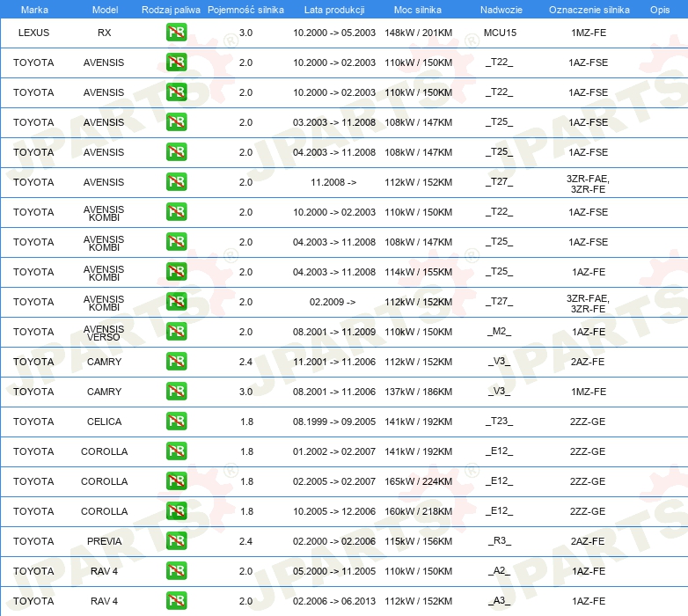Click the 11.2001 -> 11.2006 production years cell
The width and height of the screenshot is (688, 616).
(334, 362)
